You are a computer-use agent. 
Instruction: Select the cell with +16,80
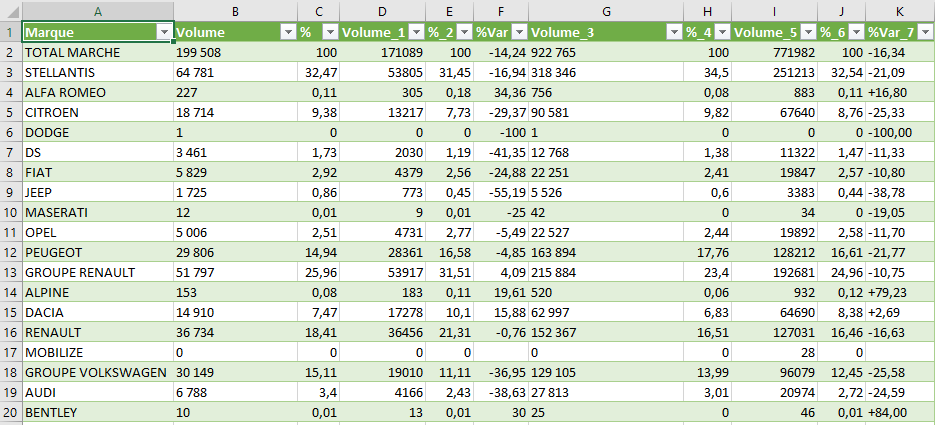point(900,92)
